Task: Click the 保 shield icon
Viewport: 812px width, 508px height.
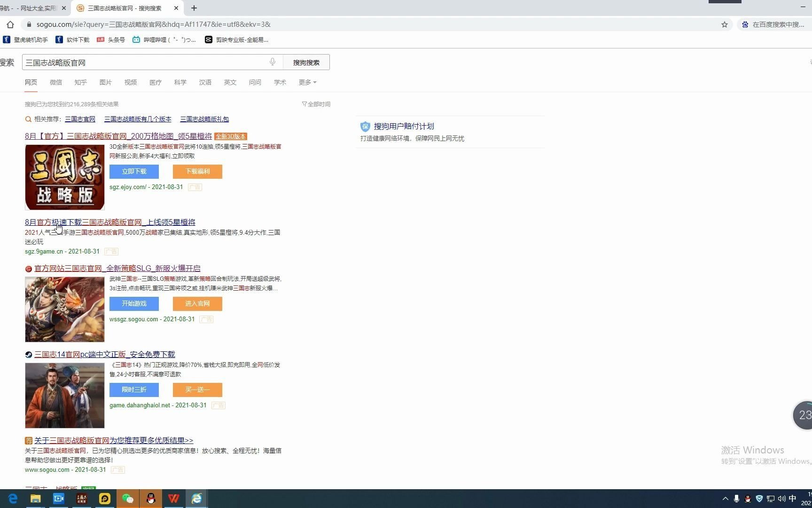Action: pyautogui.click(x=365, y=126)
